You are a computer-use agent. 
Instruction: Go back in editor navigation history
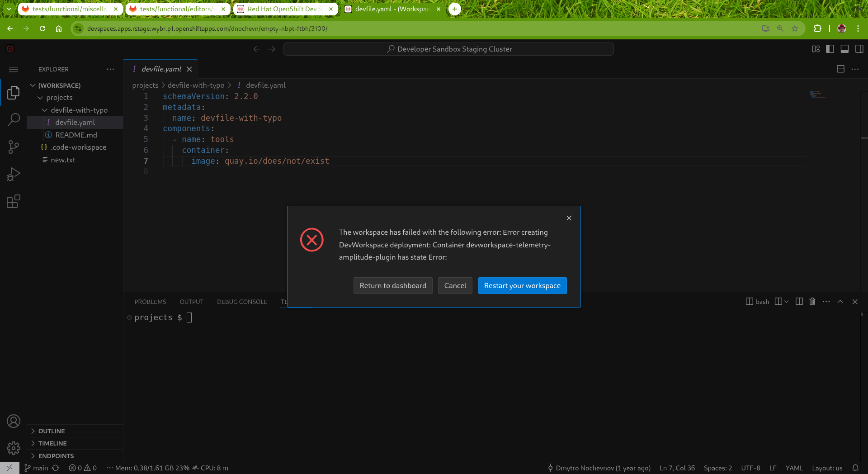pos(257,49)
